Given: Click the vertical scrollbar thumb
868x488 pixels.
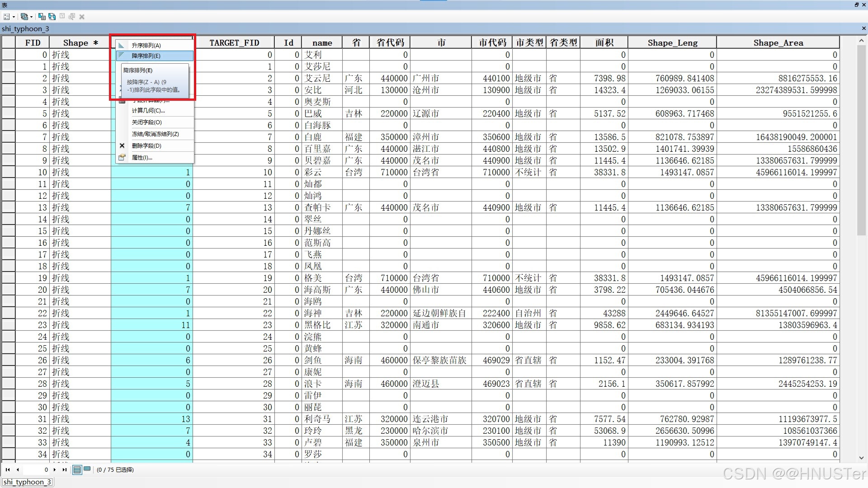Looking at the screenshot, I should pyautogui.click(x=861, y=140).
